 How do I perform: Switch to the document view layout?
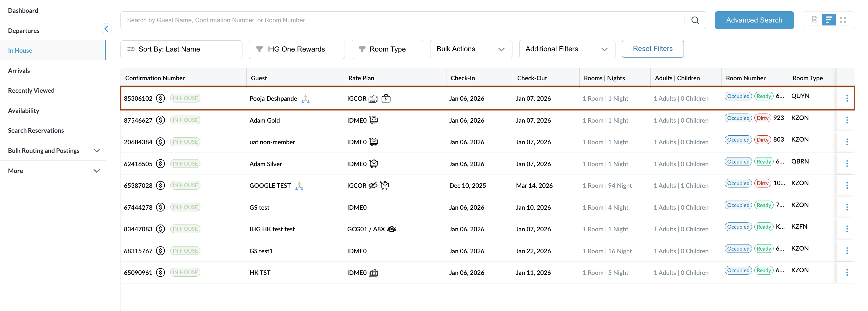click(814, 20)
